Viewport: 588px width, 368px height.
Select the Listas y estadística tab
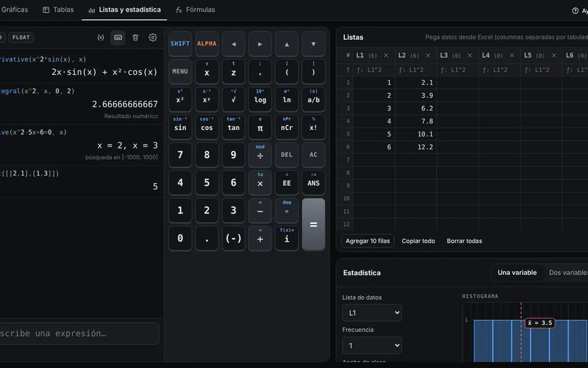124,10
